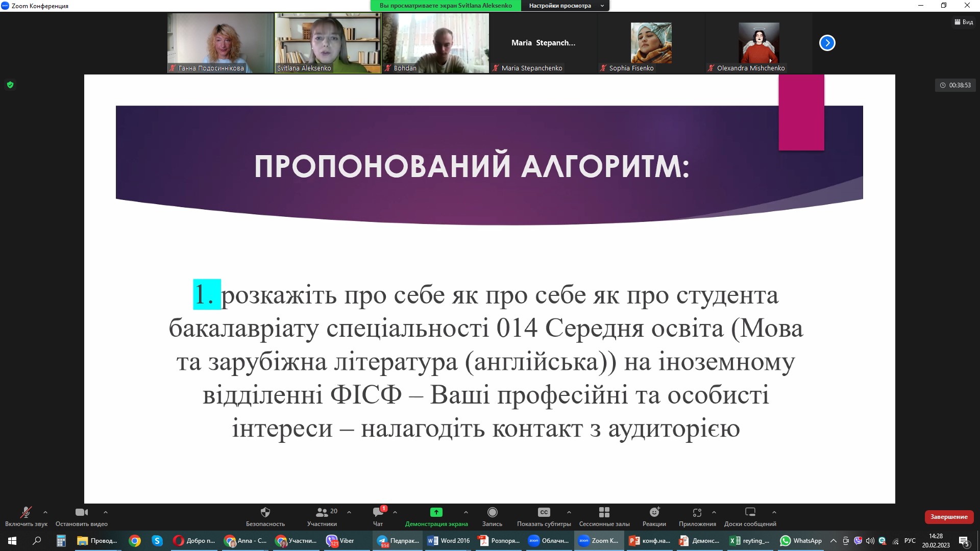Expand video options arrow next to camera
980x551 pixels.
pos(106,512)
